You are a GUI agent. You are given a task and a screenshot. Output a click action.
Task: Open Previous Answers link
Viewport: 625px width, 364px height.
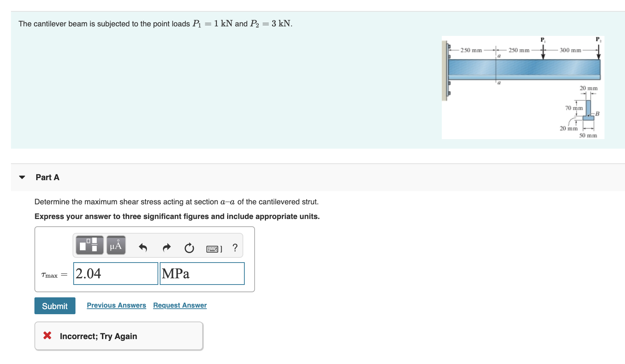pos(117,305)
